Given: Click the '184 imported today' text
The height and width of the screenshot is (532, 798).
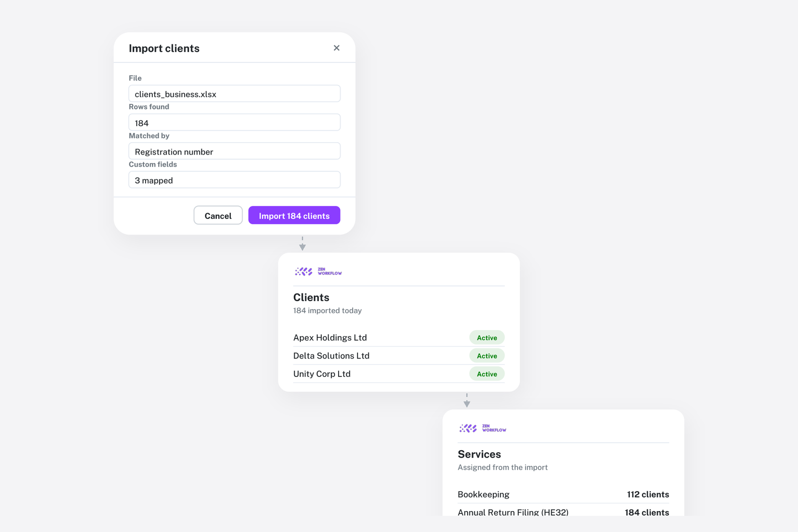Looking at the screenshot, I should tap(327, 311).
